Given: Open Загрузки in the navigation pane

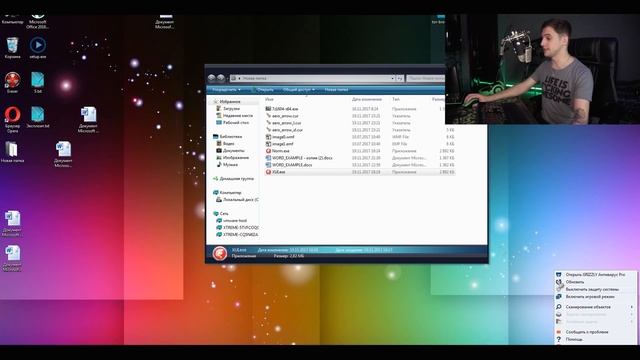Looking at the screenshot, I should click(231, 109).
